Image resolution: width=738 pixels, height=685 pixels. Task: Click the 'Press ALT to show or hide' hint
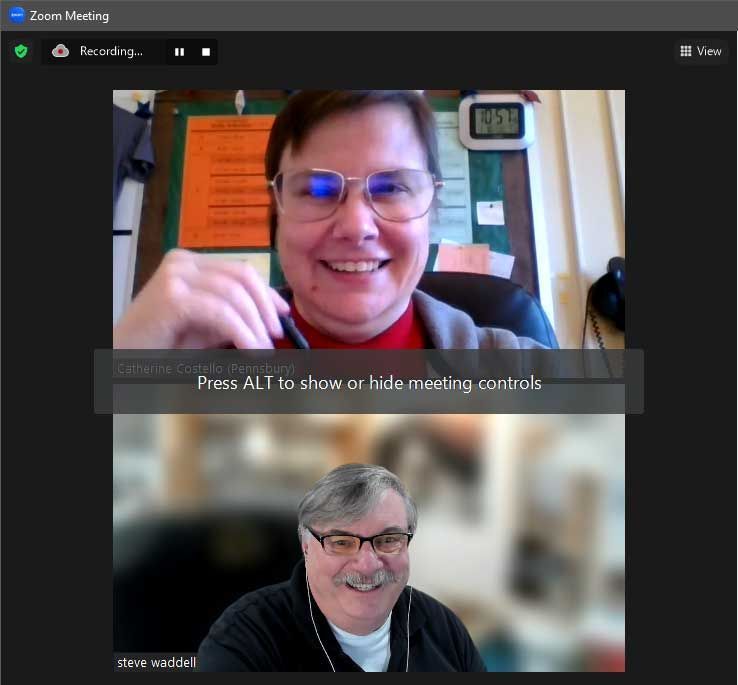tap(369, 383)
